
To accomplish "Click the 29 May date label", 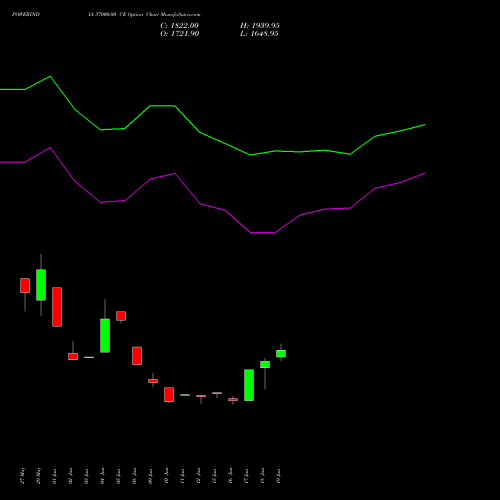I will (39, 476).
